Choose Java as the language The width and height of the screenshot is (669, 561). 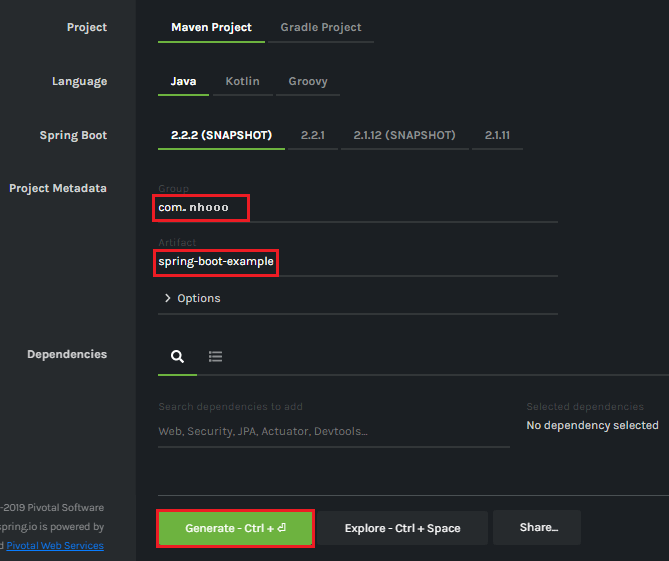tap(183, 81)
